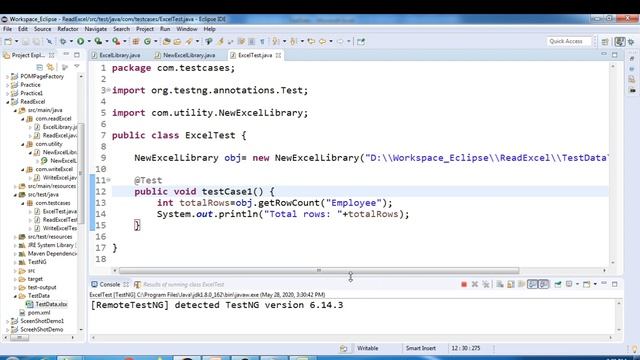This screenshot has height=360, width=640.
Task: Collapse the com.testcases package
Action: tap(23, 203)
